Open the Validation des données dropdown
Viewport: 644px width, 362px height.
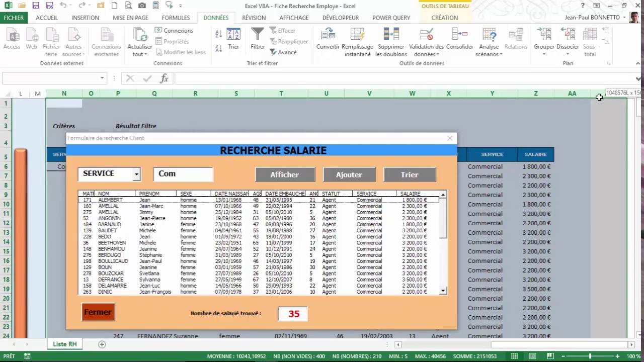click(x=426, y=54)
